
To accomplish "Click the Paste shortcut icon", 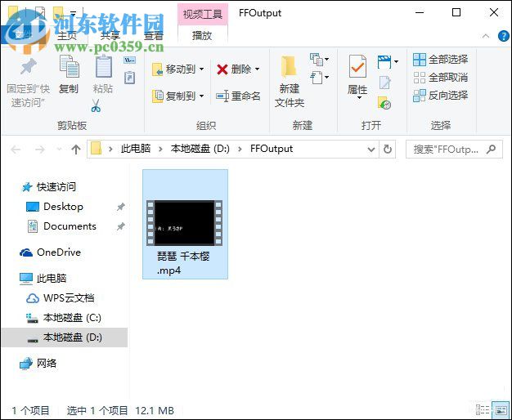I will pos(129,78).
